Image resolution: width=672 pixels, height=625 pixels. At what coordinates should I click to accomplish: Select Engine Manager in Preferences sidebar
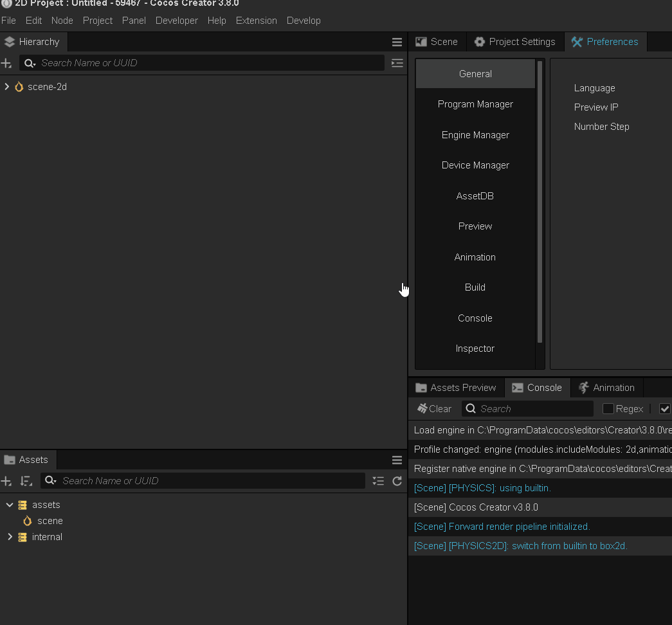pos(475,135)
